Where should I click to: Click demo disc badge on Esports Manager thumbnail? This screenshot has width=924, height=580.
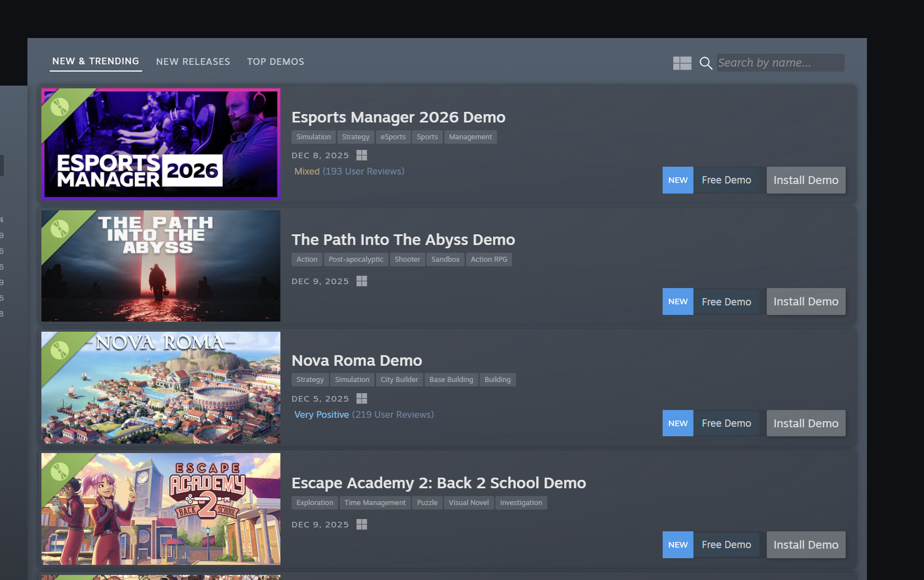pyautogui.click(x=59, y=106)
